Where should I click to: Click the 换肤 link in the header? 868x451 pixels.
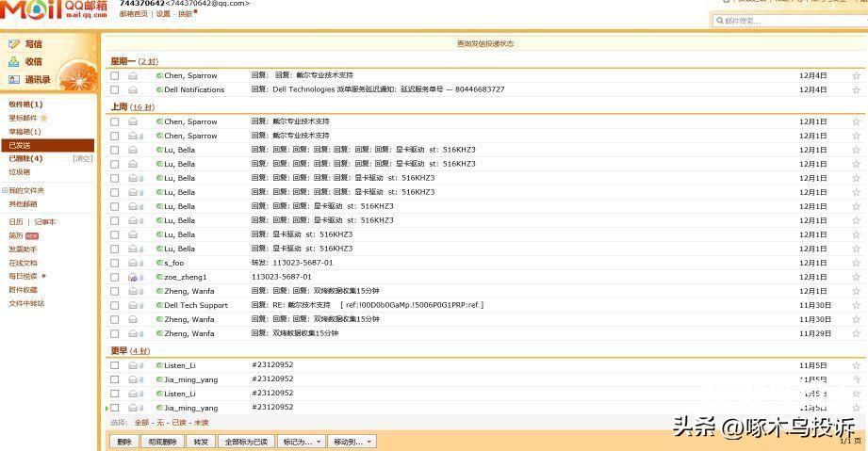[x=186, y=14]
